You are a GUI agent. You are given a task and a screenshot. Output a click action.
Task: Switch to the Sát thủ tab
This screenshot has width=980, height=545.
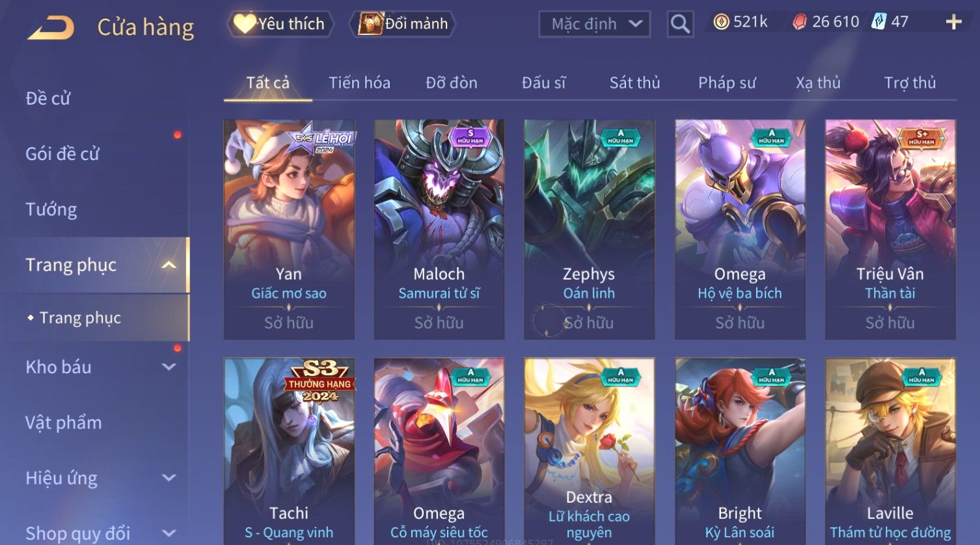[634, 83]
